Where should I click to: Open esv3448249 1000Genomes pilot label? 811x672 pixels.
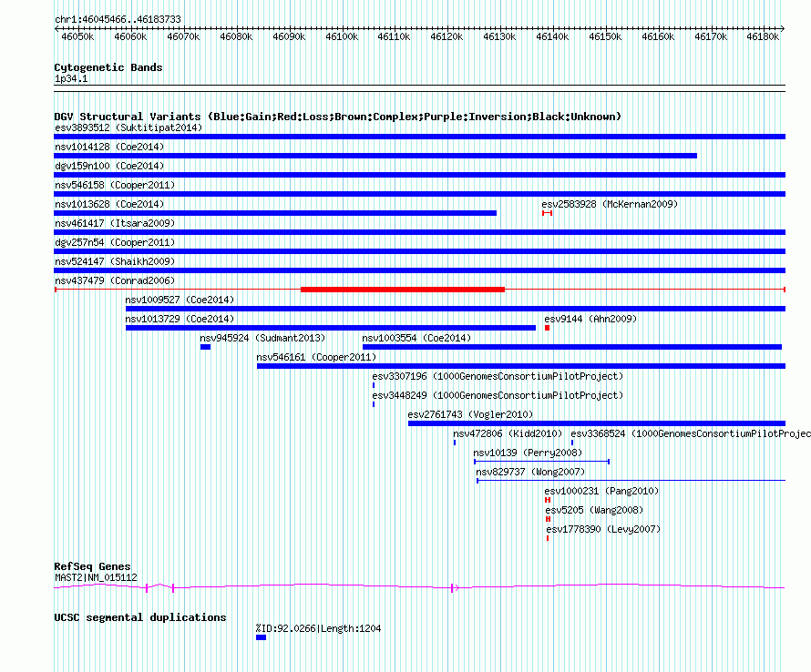pyautogui.click(x=498, y=395)
